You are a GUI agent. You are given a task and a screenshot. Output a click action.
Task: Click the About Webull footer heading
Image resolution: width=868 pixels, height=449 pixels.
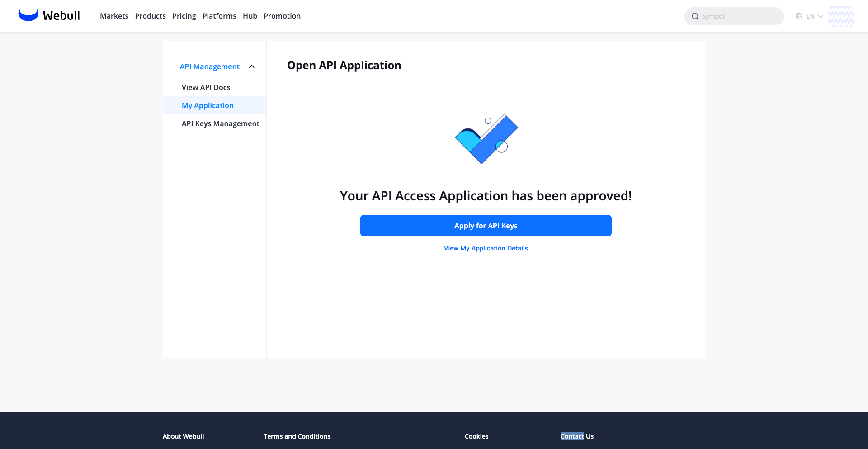pyautogui.click(x=183, y=436)
